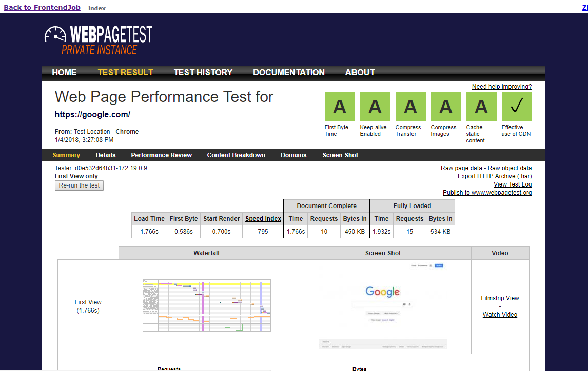This screenshot has height=371, width=588.
Task: Open the Cache static content grade badge
Action: point(481,107)
